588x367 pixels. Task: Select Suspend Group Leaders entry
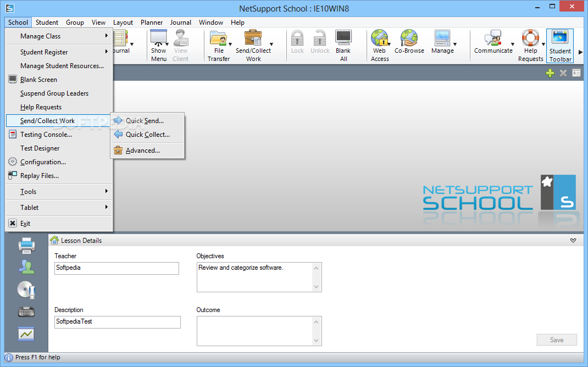[59, 93]
